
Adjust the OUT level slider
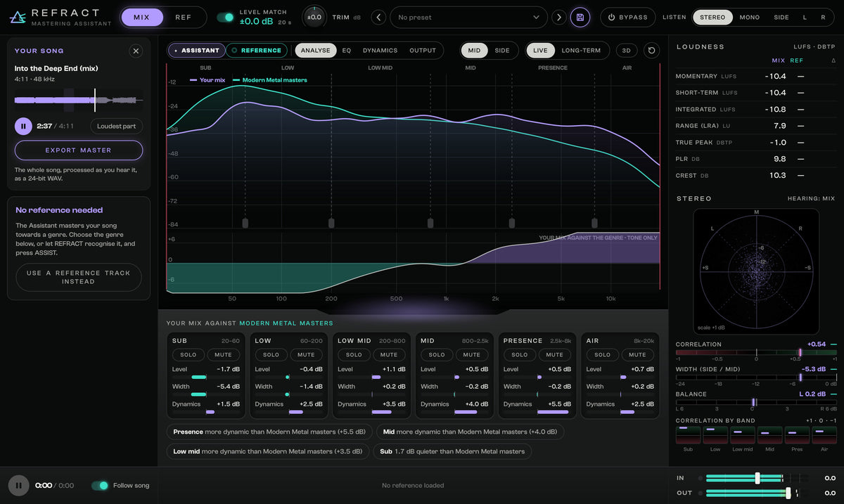coord(788,493)
